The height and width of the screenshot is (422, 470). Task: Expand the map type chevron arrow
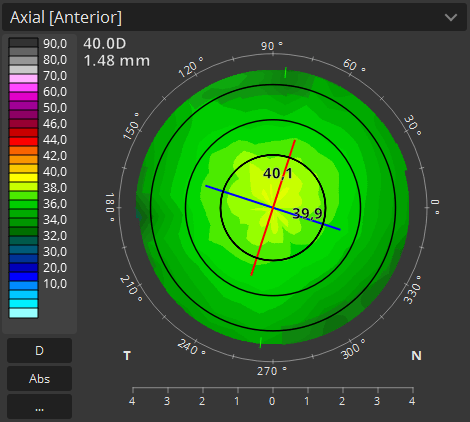(451, 17)
